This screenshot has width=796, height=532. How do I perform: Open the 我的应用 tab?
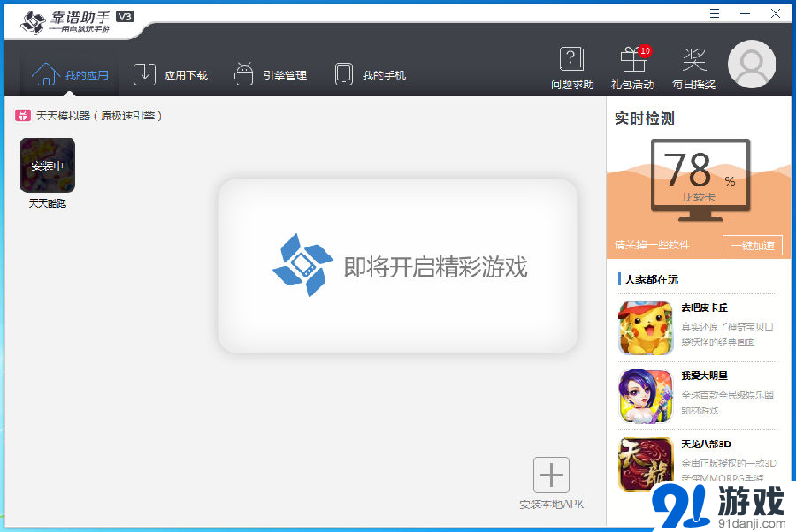click(x=70, y=74)
